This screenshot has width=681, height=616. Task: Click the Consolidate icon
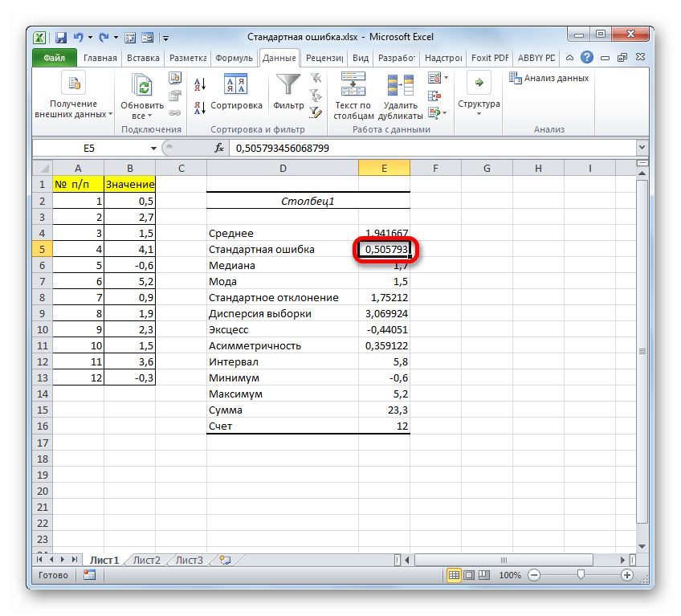[434, 96]
